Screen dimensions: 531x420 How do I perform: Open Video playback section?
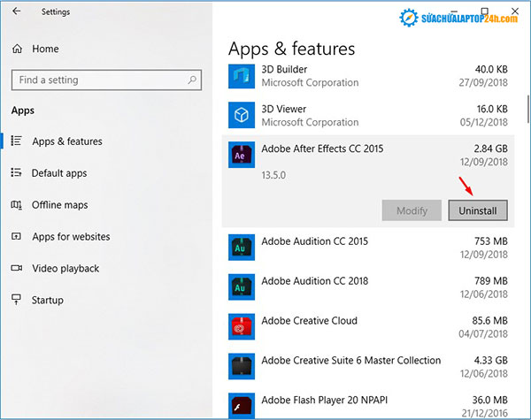(65, 269)
